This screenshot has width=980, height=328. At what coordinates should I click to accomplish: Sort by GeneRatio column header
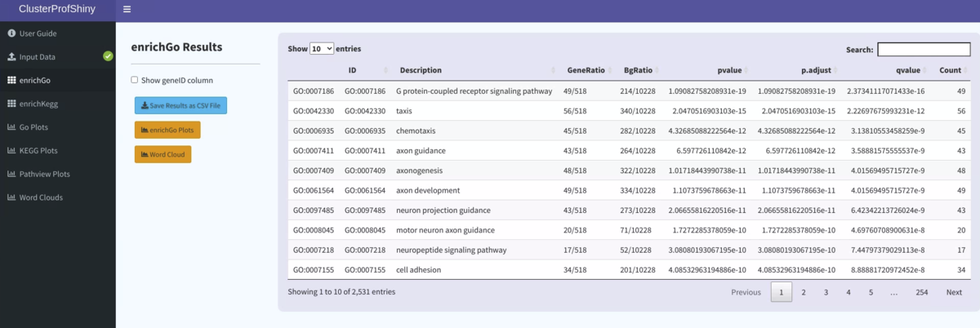(586, 70)
